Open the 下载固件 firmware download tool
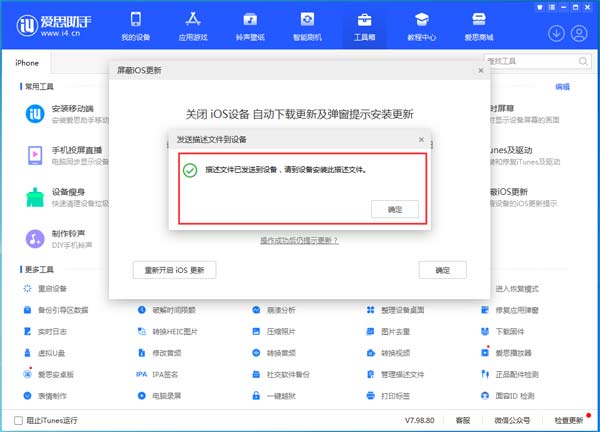Screen dimensions: 600x432 [x=502, y=331]
